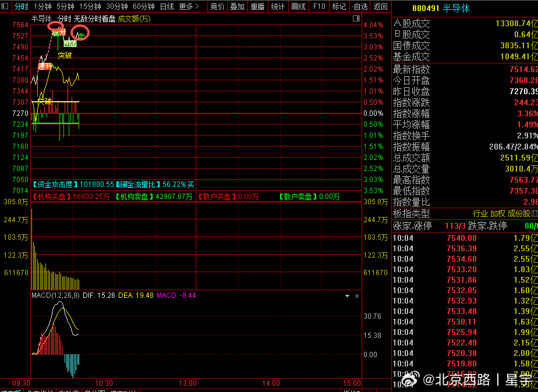
Task: Open the MACD panel dropdown arrow
Action: coord(347,296)
